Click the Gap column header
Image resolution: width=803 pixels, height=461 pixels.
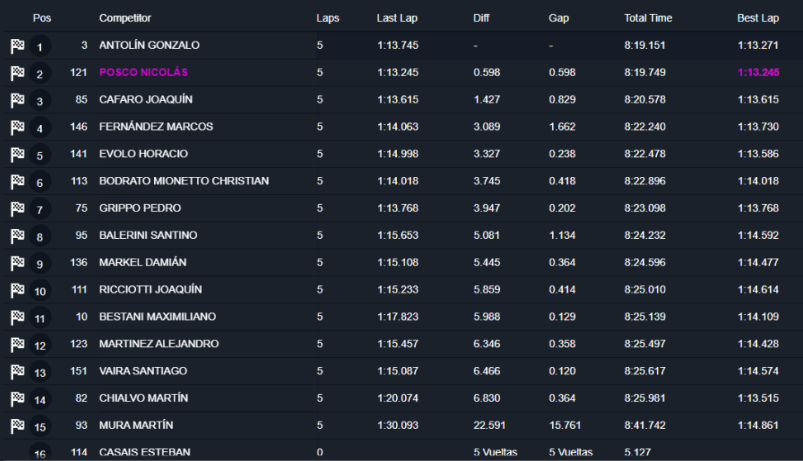[559, 18]
